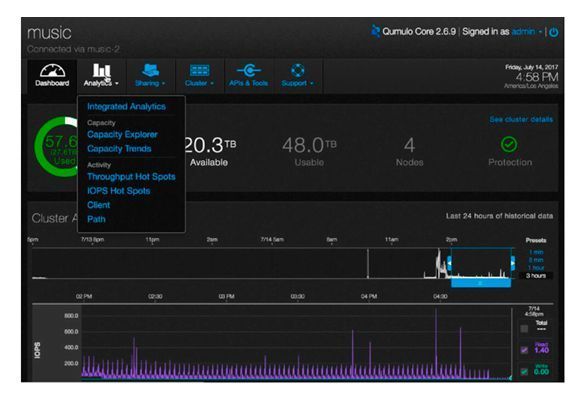This screenshot has height=401, width=587.
Task: Click 'Last 24 hours of historical data' text
Action: coord(499,216)
